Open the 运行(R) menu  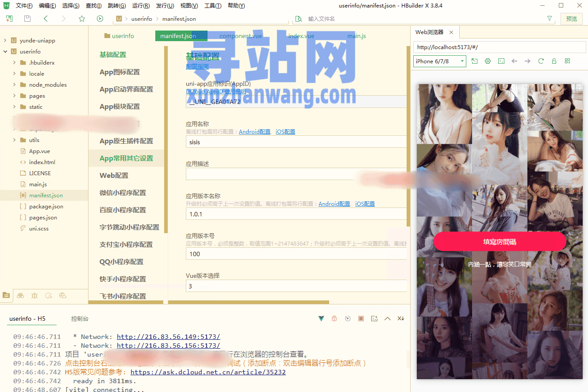pyautogui.click(x=141, y=6)
